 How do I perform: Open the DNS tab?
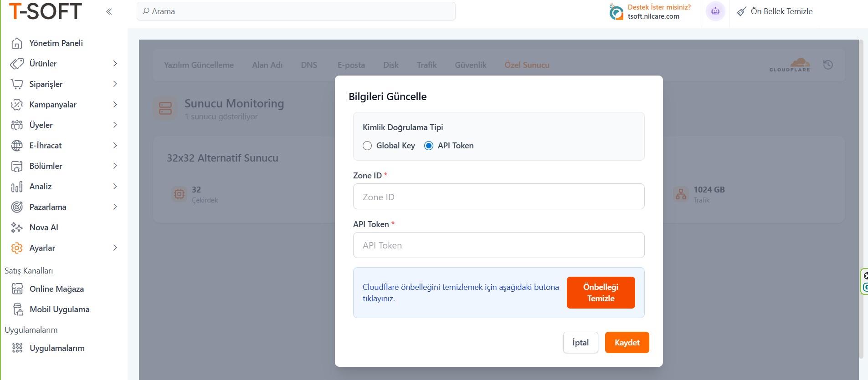coord(309,65)
